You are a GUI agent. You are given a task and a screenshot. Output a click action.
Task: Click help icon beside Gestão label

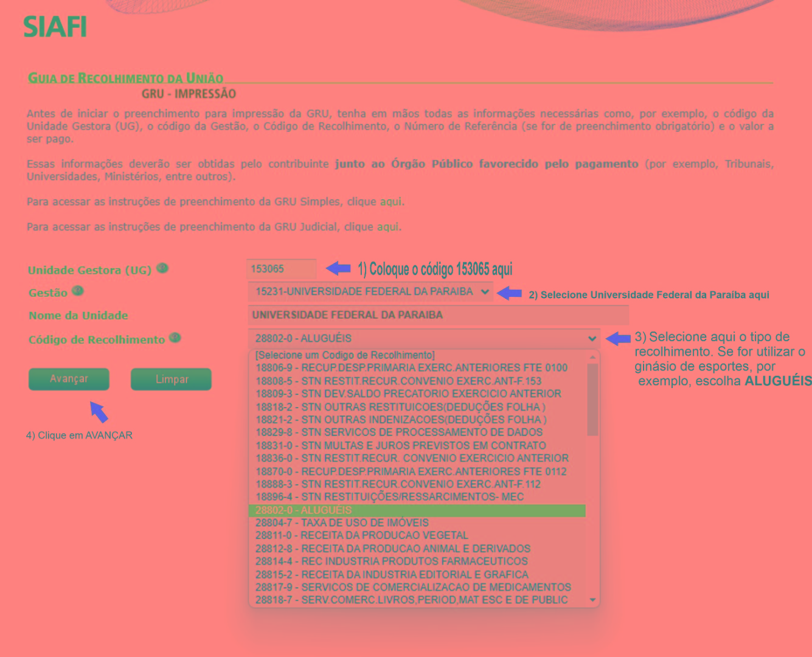pyautogui.click(x=77, y=291)
